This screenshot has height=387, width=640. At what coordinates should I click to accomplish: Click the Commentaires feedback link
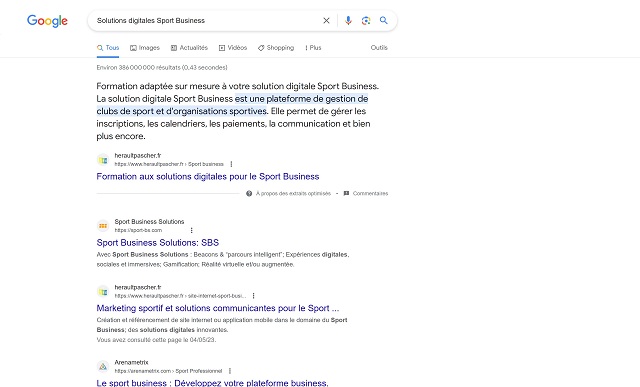[366, 194]
